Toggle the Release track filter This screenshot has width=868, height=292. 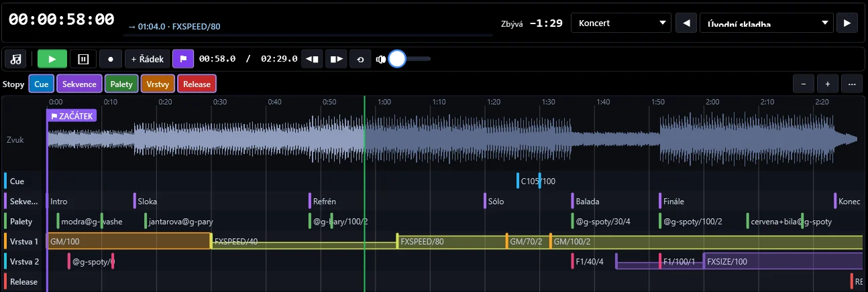pyautogui.click(x=197, y=84)
